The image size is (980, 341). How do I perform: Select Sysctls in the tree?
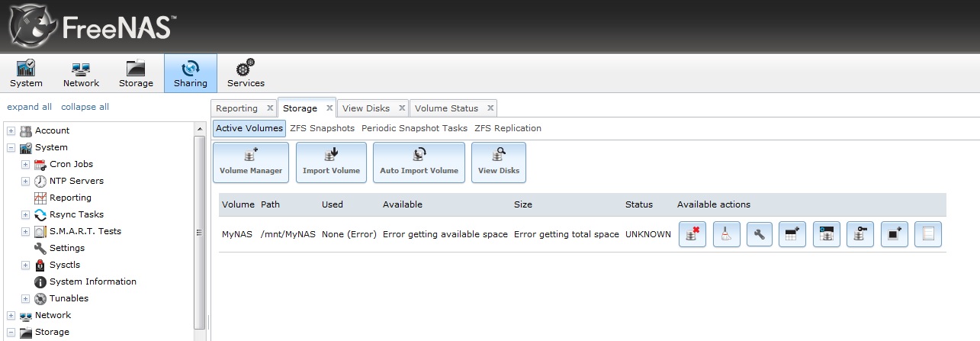pos(65,265)
